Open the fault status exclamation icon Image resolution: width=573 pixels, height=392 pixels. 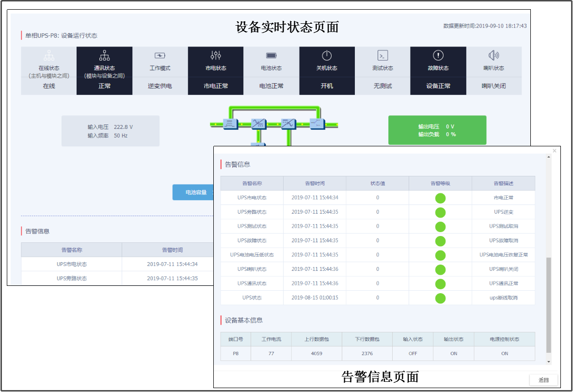(438, 55)
